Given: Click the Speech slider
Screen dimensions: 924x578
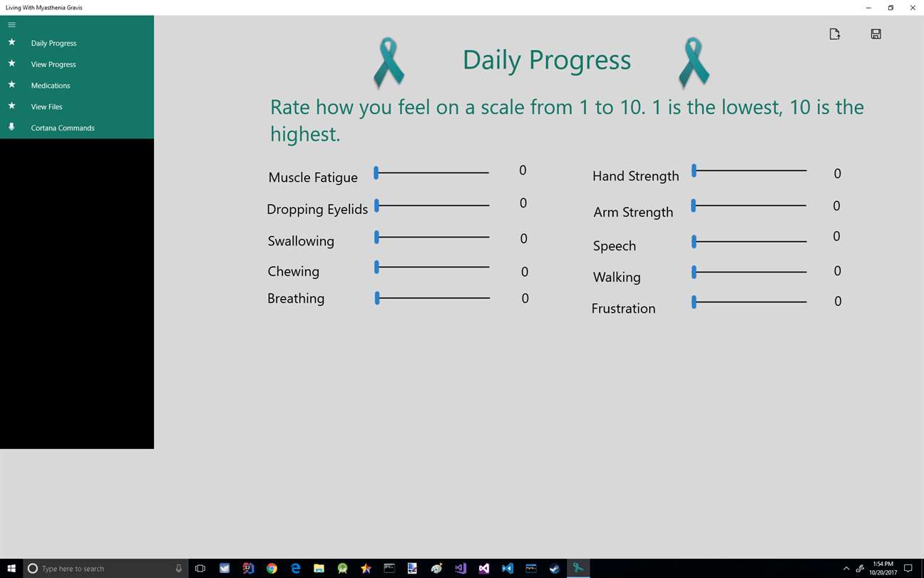Looking at the screenshot, I should [749, 242].
